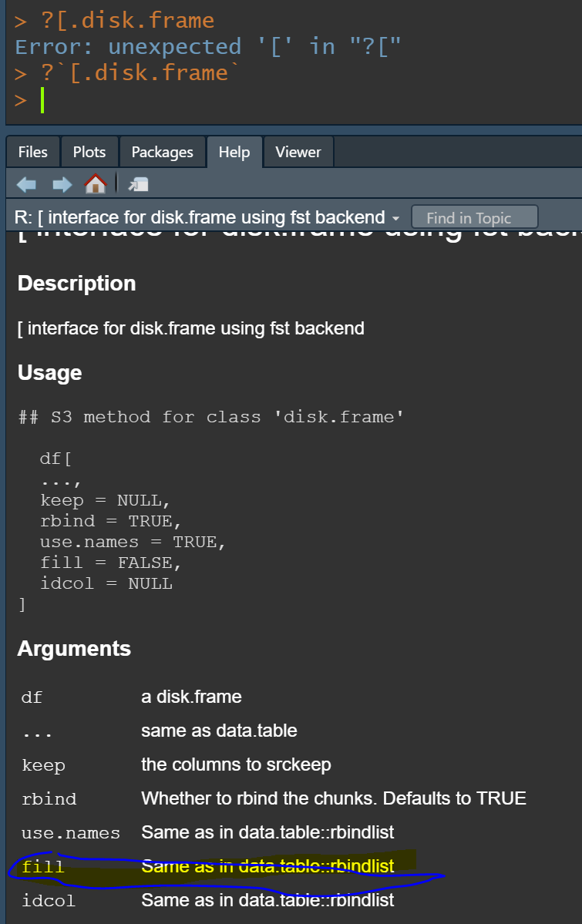Navigate forward in Help history

(x=61, y=183)
